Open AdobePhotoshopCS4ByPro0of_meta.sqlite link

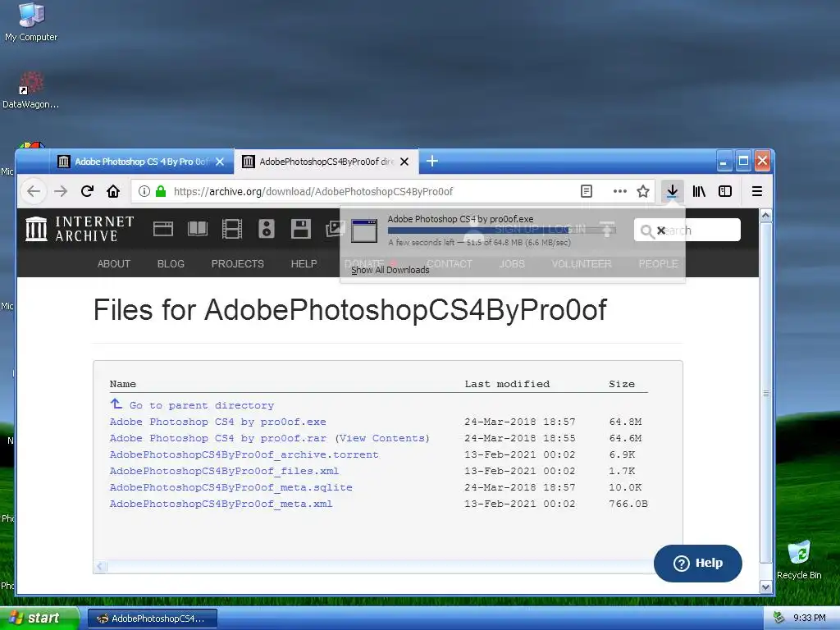[x=231, y=487]
